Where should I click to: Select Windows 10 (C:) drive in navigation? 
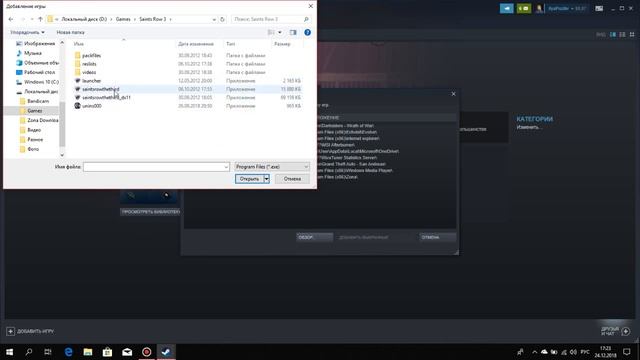tap(41, 82)
